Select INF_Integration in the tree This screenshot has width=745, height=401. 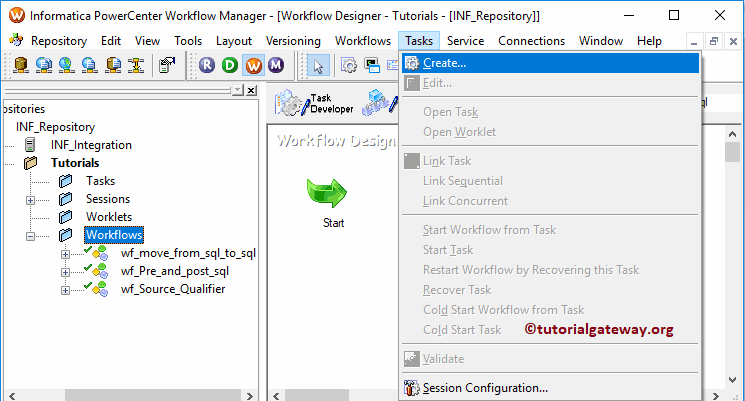click(91, 145)
